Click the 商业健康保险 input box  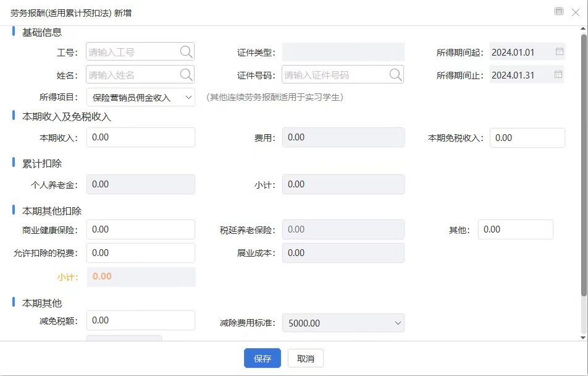click(140, 229)
